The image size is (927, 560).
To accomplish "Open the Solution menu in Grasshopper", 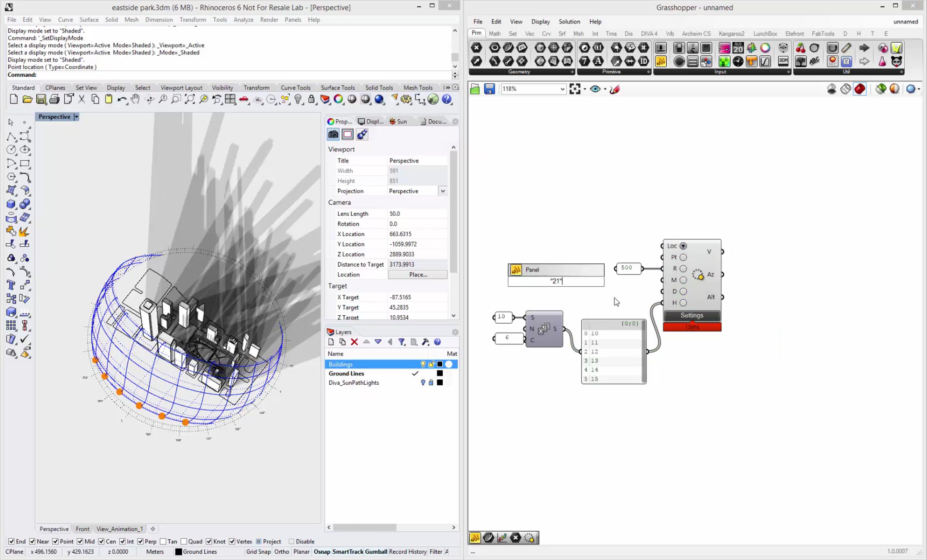I will coord(569,22).
